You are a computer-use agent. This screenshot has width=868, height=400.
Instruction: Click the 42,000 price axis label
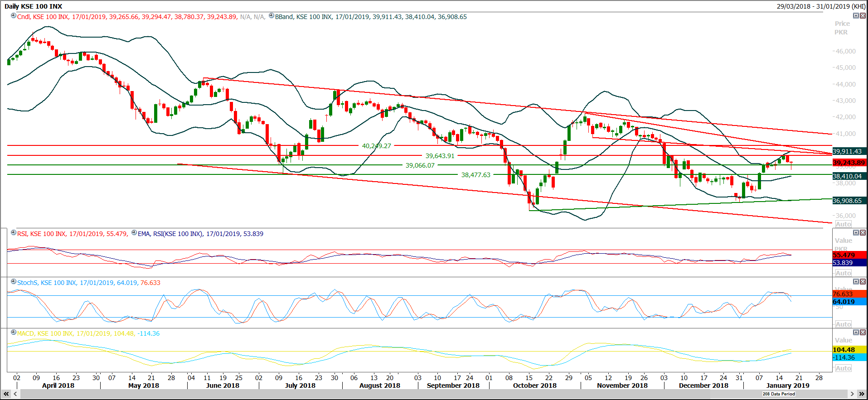click(846, 117)
